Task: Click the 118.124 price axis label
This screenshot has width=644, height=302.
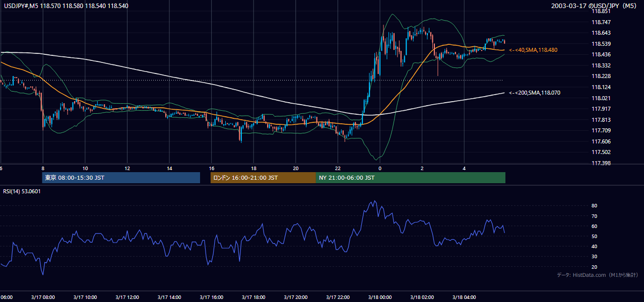Action: [602, 87]
